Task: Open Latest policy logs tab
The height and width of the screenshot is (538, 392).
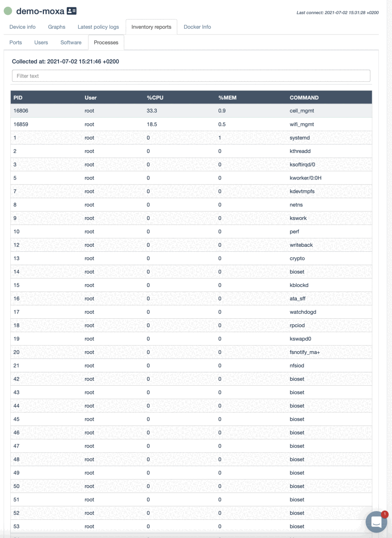Action: 98,27
